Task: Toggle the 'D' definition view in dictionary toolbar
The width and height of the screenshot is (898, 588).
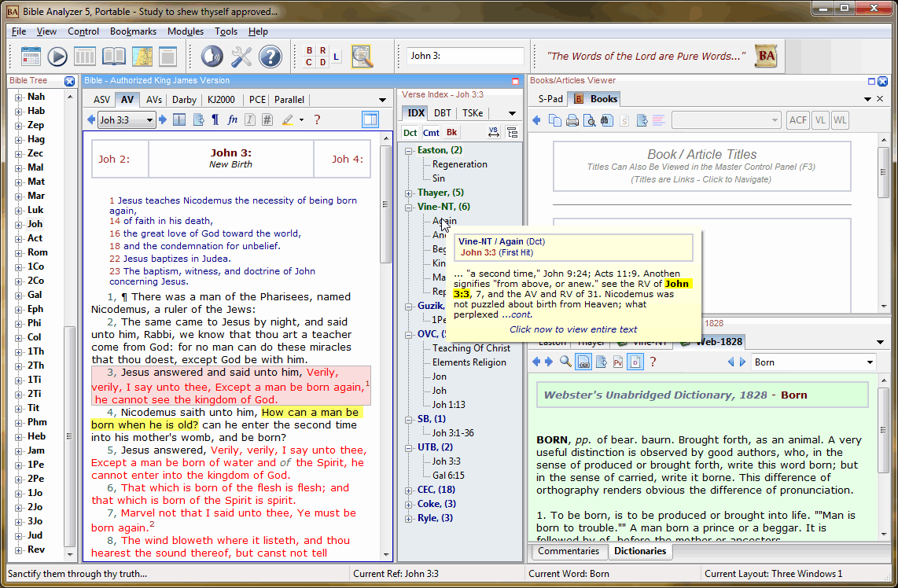Action: (x=635, y=362)
